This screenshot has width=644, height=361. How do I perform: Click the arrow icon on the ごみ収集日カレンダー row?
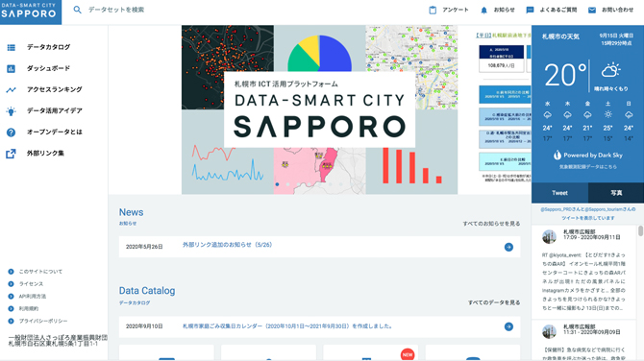[508, 326]
